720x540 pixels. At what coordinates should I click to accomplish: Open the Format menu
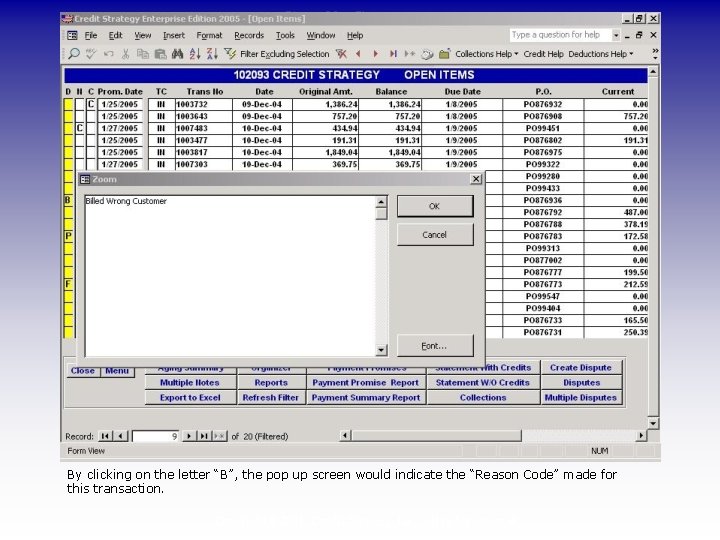pos(209,35)
